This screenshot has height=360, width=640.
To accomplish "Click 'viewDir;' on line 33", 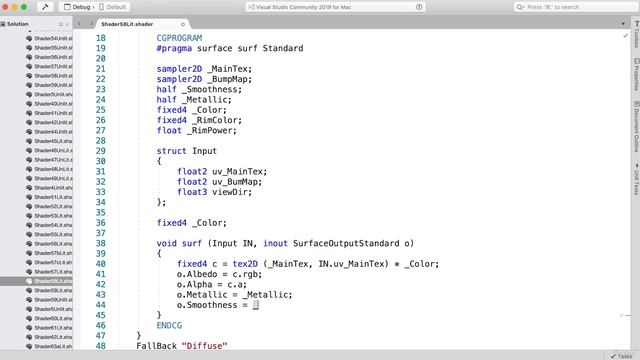I will click(232, 192).
